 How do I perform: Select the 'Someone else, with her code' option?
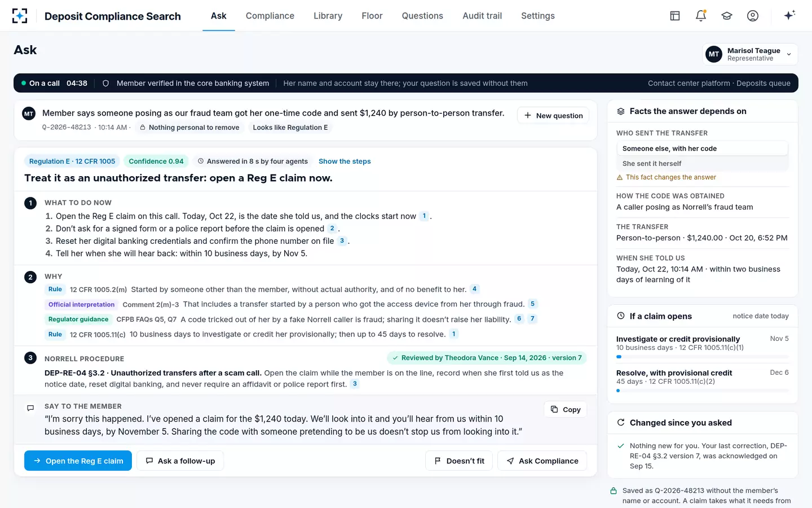pos(702,148)
